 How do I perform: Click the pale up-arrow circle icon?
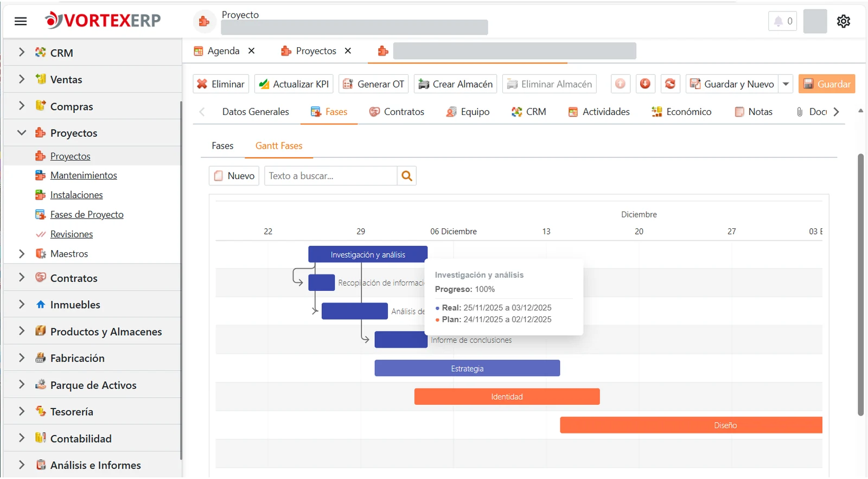pyautogui.click(x=620, y=84)
